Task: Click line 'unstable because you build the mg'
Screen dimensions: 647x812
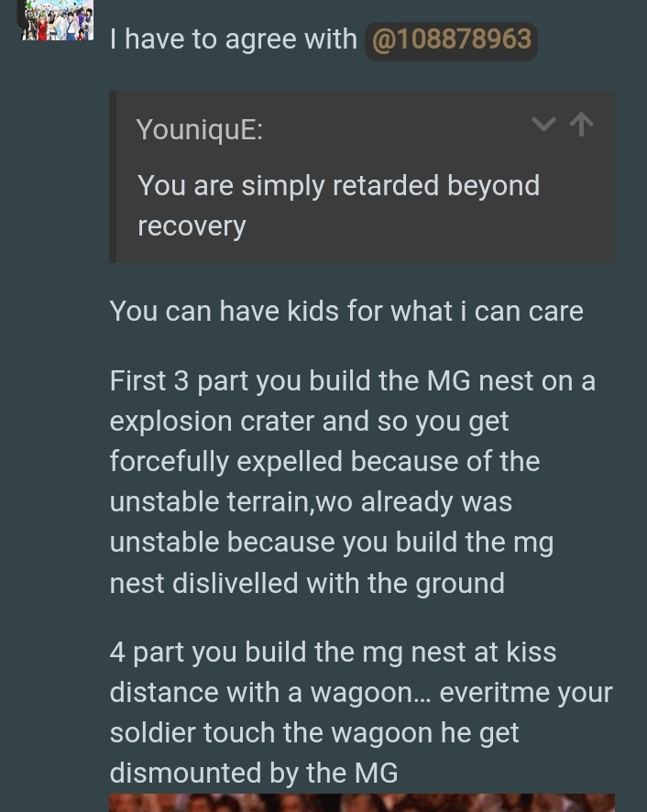Action: (x=332, y=543)
